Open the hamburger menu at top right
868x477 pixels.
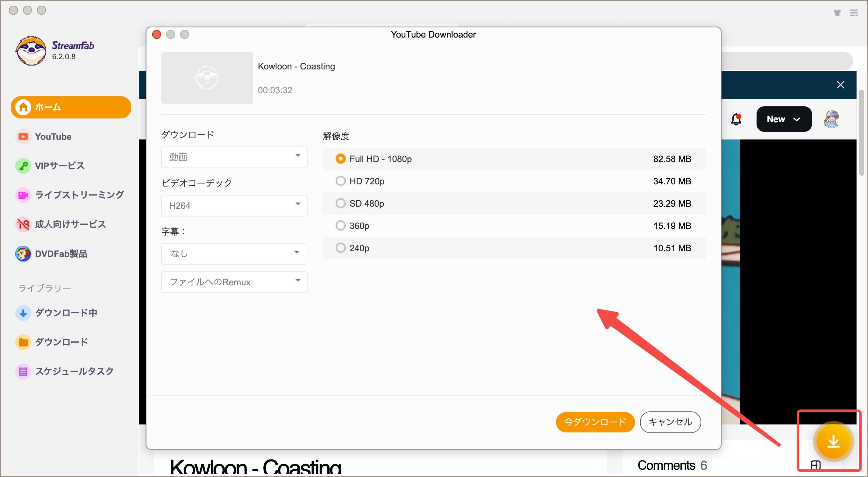click(x=854, y=13)
